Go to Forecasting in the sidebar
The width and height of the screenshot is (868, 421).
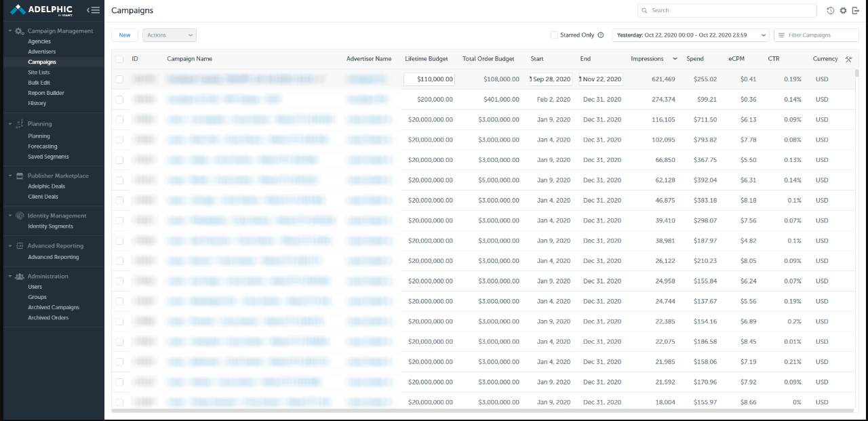[x=43, y=146]
